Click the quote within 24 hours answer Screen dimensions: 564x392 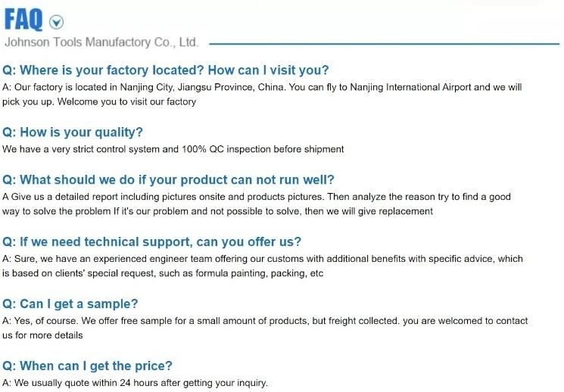[x=135, y=383]
